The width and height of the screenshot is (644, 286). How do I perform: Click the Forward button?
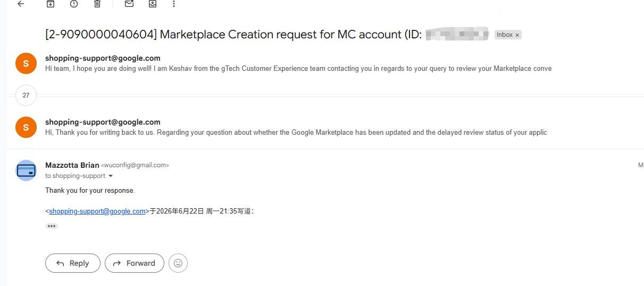point(135,263)
